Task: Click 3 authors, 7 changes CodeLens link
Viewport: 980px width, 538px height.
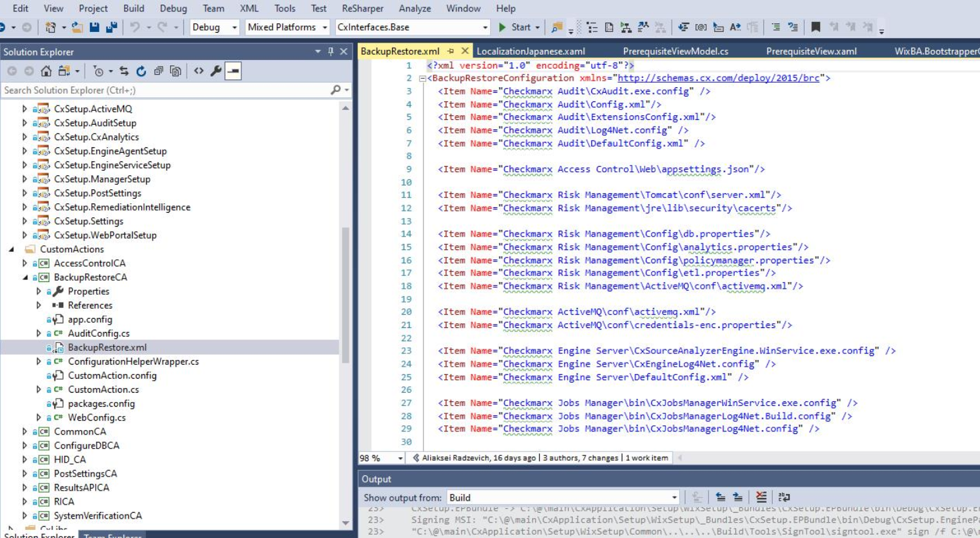Action: [579, 458]
